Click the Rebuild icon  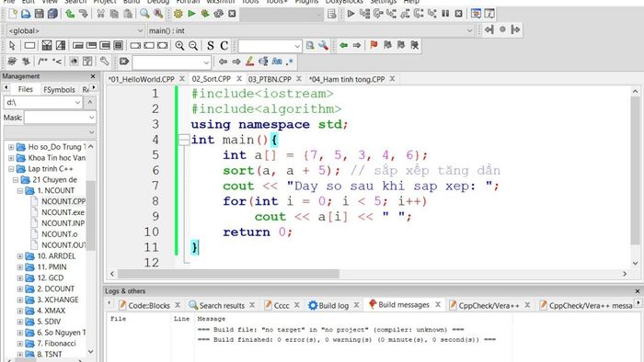tap(219, 14)
